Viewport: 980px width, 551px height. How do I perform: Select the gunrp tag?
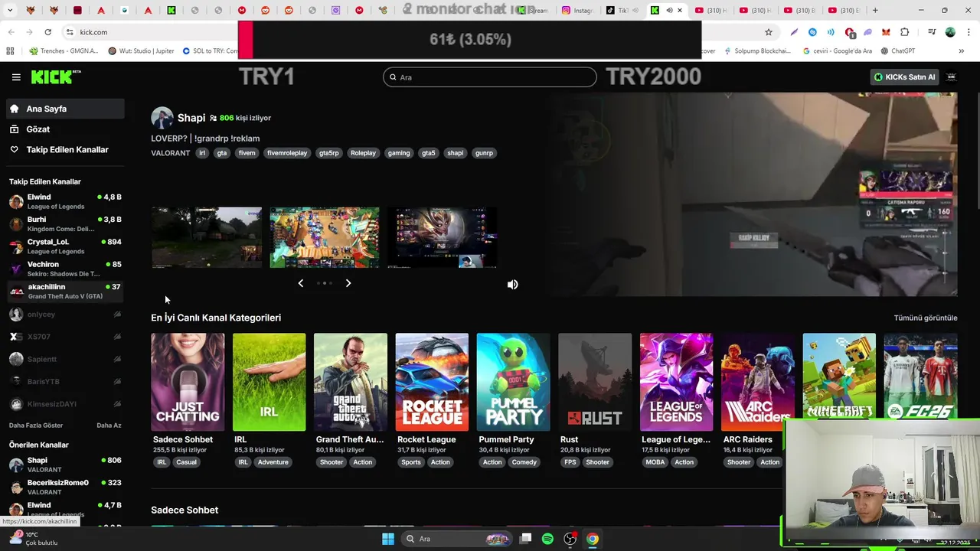click(x=484, y=153)
